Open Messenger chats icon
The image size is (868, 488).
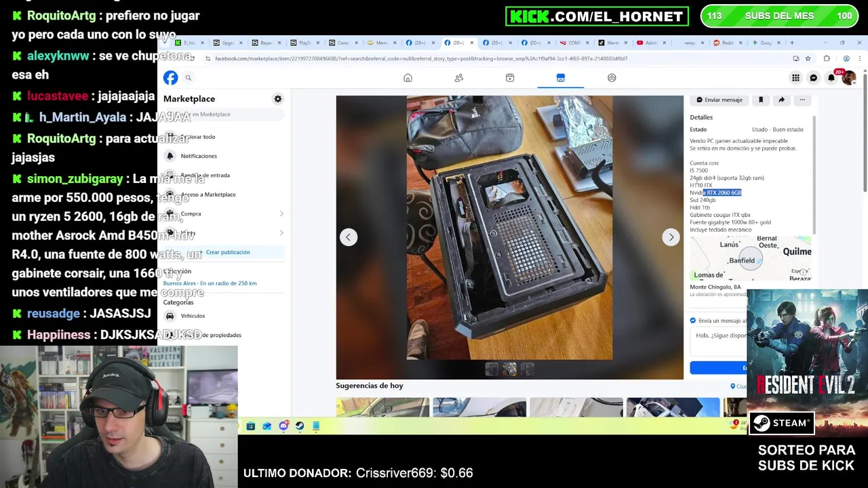814,78
